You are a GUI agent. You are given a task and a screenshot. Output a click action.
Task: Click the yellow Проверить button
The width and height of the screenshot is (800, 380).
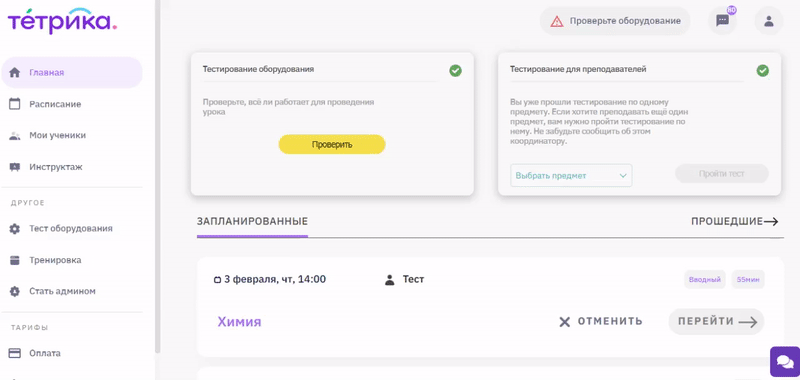(x=332, y=144)
